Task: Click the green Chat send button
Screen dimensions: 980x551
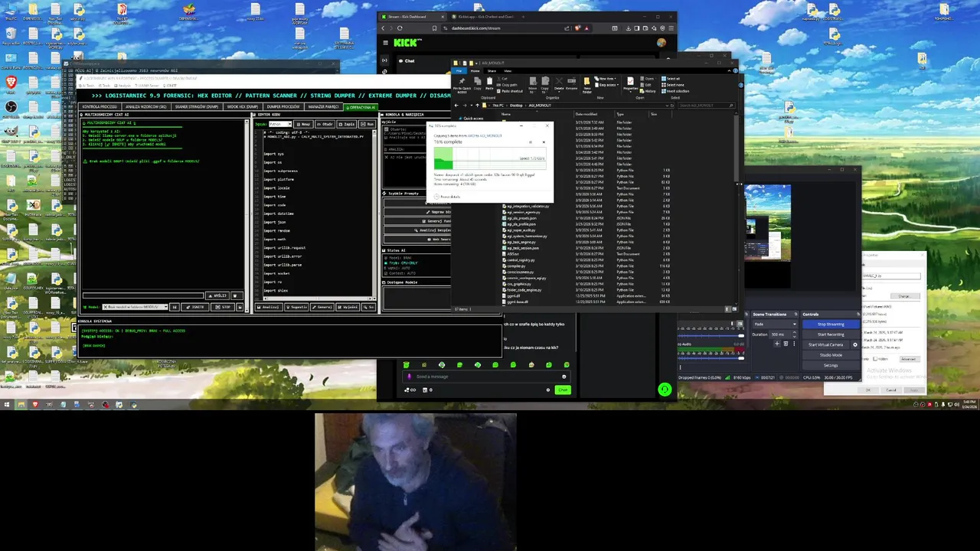Action: pyautogui.click(x=563, y=390)
